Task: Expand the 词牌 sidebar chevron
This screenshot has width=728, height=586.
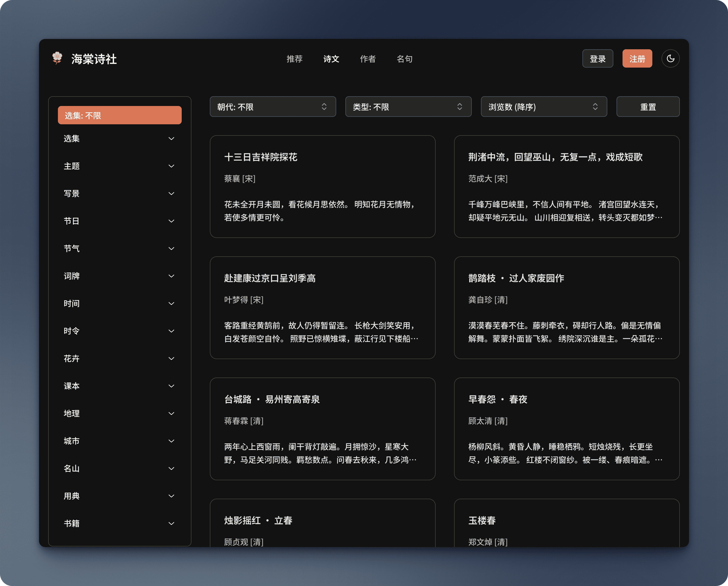Action: click(x=171, y=276)
